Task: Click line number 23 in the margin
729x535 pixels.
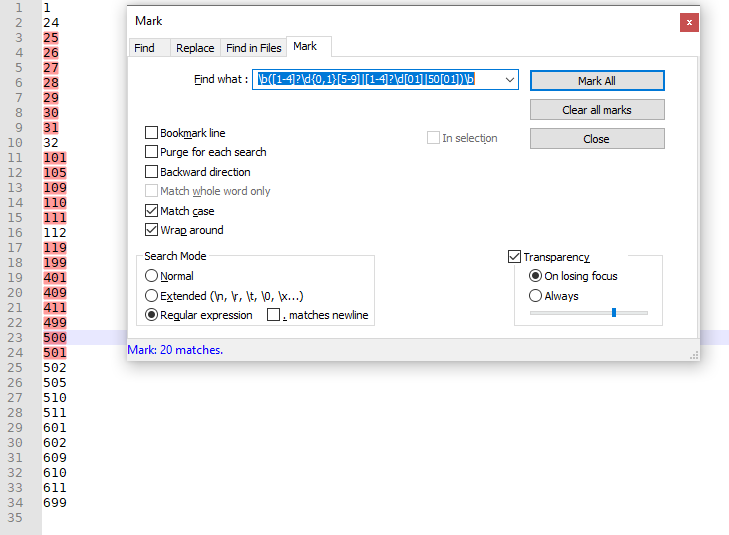Action: pos(15,337)
